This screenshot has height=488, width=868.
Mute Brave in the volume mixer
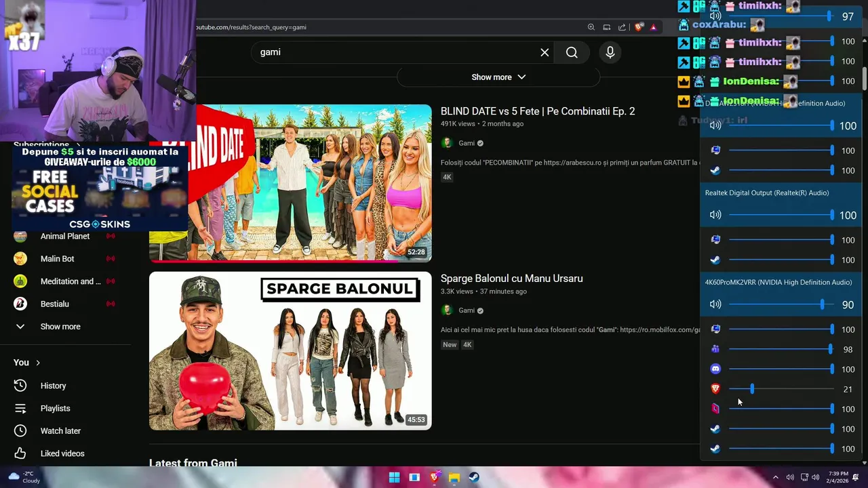tap(715, 389)
